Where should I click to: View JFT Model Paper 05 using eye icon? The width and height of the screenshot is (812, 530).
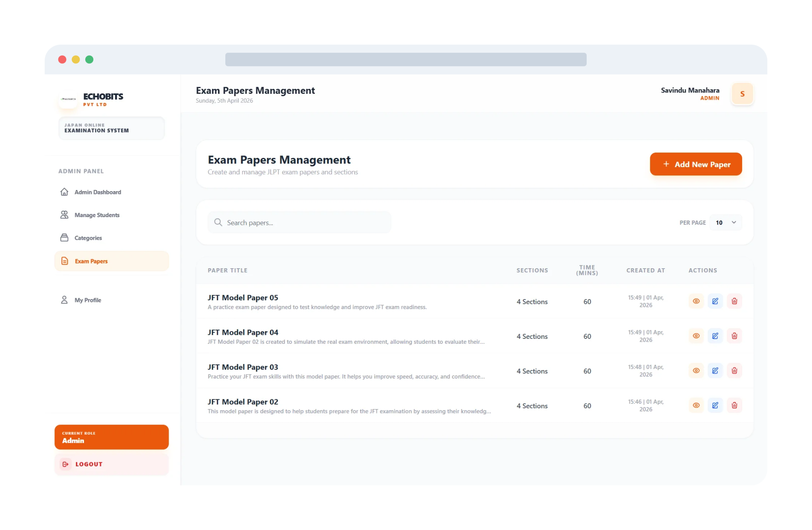tap(696, 301)
